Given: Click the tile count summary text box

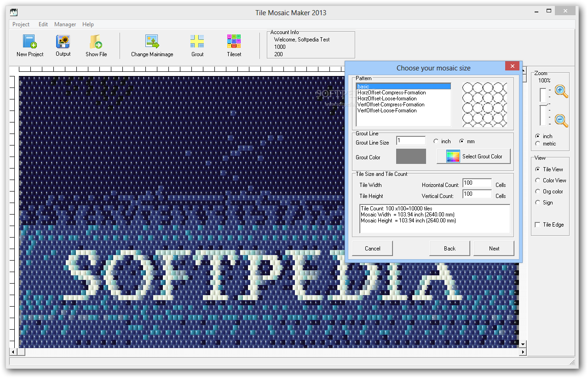Looking at the screenshot, I should tap(435, 219).
